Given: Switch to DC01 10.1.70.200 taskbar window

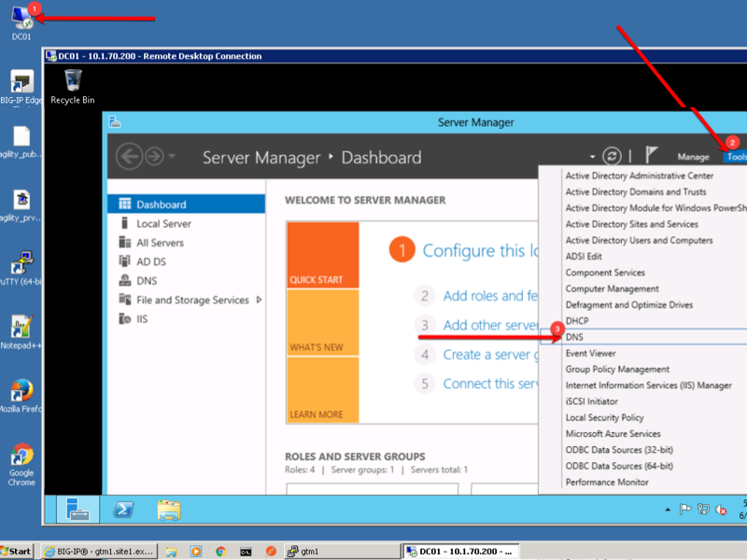Looking at the screenshot, I should pyautogui.click(x=461, y=552).
